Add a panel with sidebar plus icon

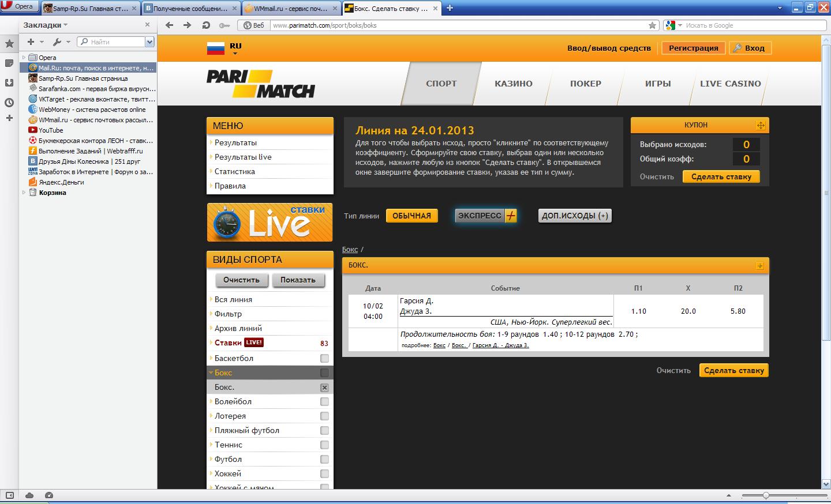tap(9, 118)
